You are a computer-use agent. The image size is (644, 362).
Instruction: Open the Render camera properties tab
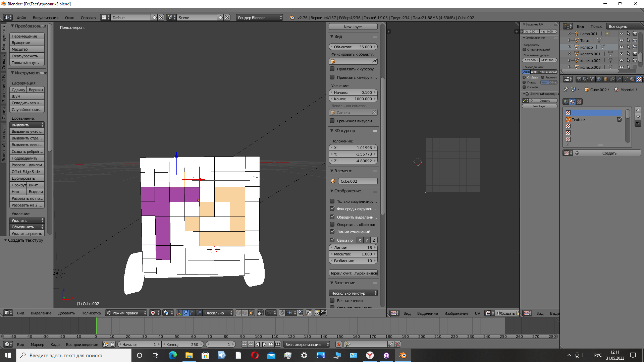coord(579,79)
